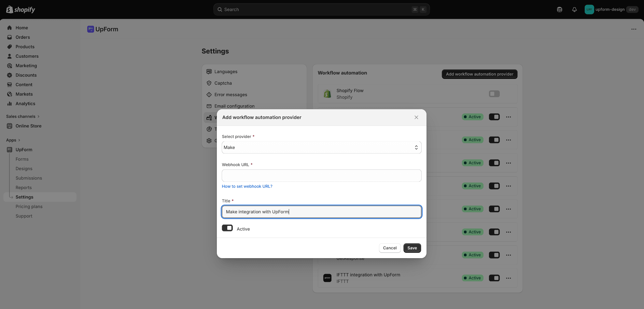644x309 pixels.
Task: Click the UpForm app icon in sidebar
Action: [9, 150]
